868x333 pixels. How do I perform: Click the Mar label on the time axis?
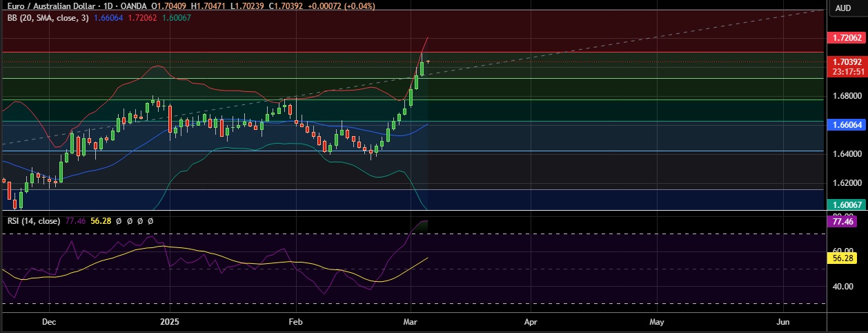click(411, 322)
